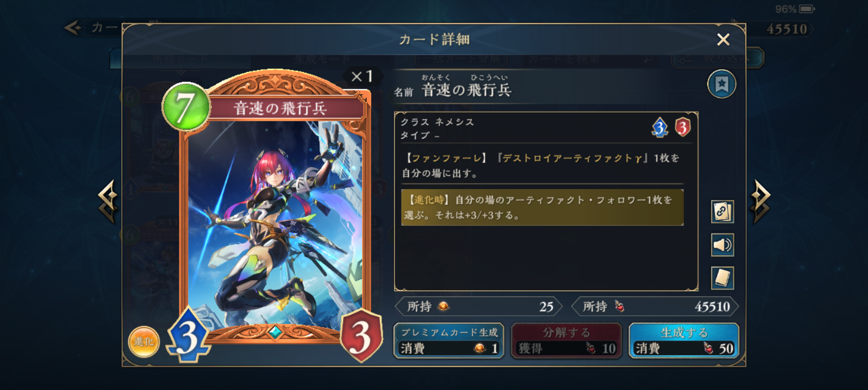
Task: Go to the previous card arrow
Action: point(108,201)
